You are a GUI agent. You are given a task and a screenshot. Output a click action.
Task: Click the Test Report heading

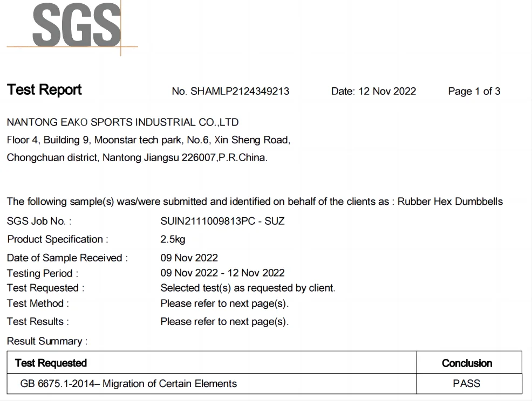pyautogui.click(x=44, y=90)
